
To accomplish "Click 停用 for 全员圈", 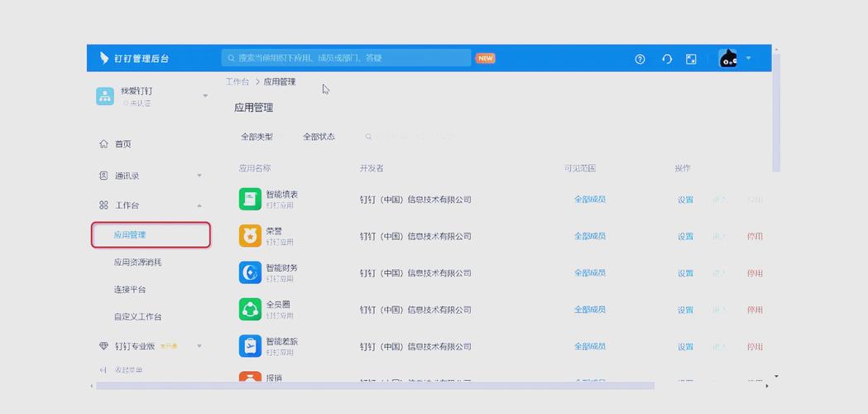I will click(755, 310).
